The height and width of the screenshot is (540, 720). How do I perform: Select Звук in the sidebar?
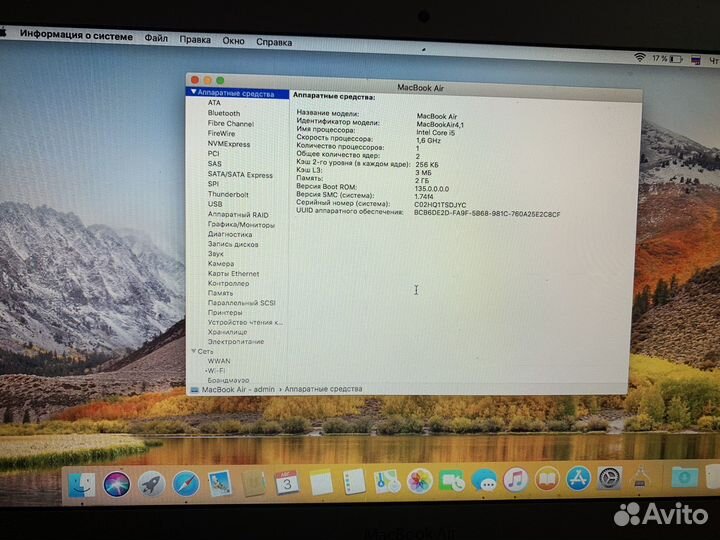pos(215,253)
